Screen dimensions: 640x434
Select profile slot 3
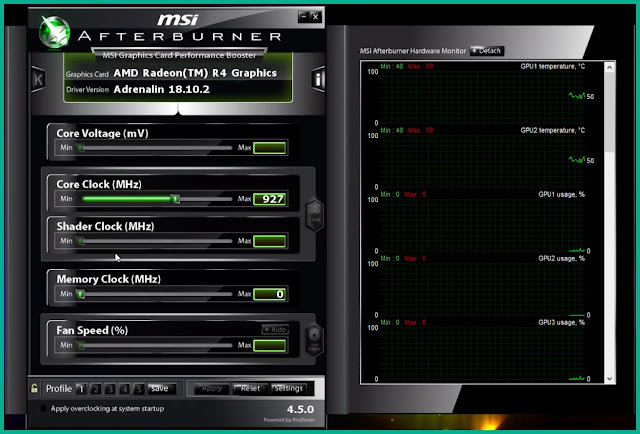coord(110,389)
